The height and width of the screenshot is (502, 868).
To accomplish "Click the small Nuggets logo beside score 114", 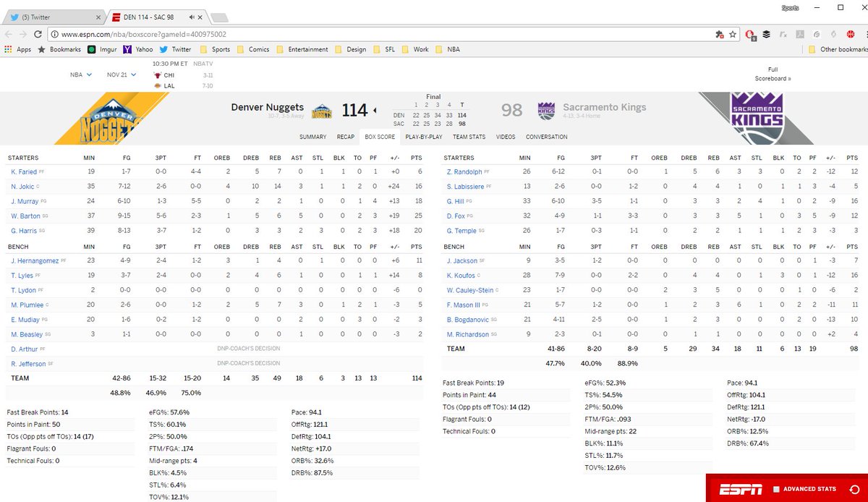I will coord(321,111).
